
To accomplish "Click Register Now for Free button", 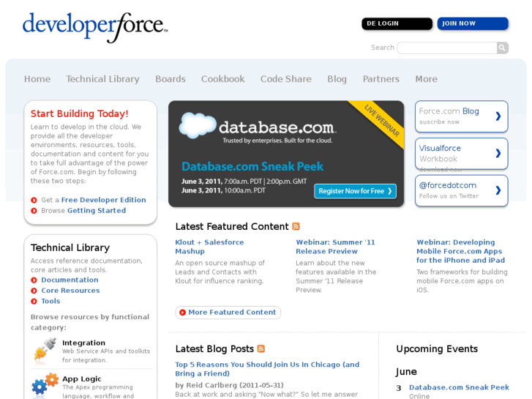I will coord(355,191).
